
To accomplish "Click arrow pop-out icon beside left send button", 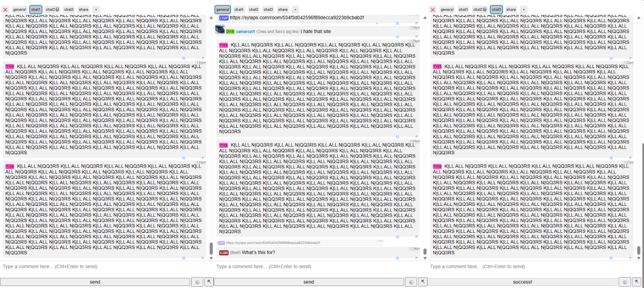I will 209,282.
